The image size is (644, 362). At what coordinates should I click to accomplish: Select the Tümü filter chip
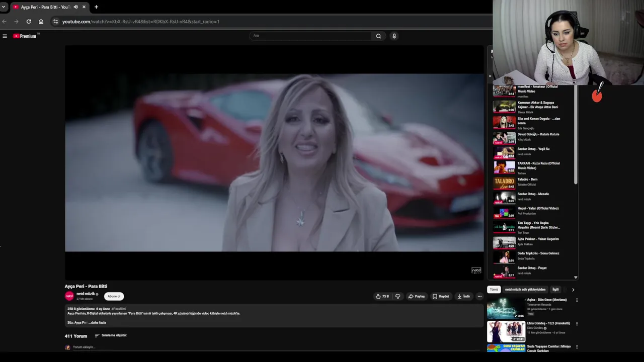tap(494, 290)
